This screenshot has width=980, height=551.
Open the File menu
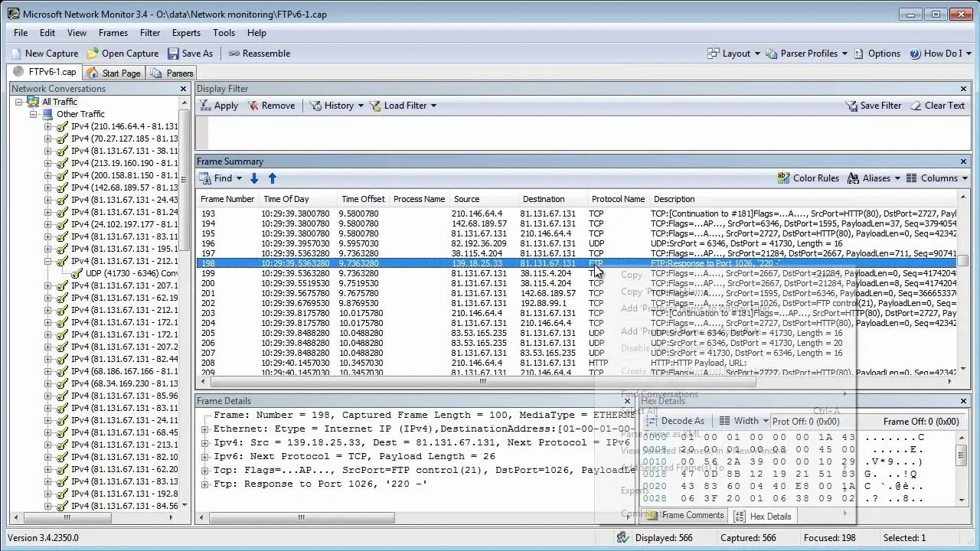pyautogui.click(x=21, y=33)
